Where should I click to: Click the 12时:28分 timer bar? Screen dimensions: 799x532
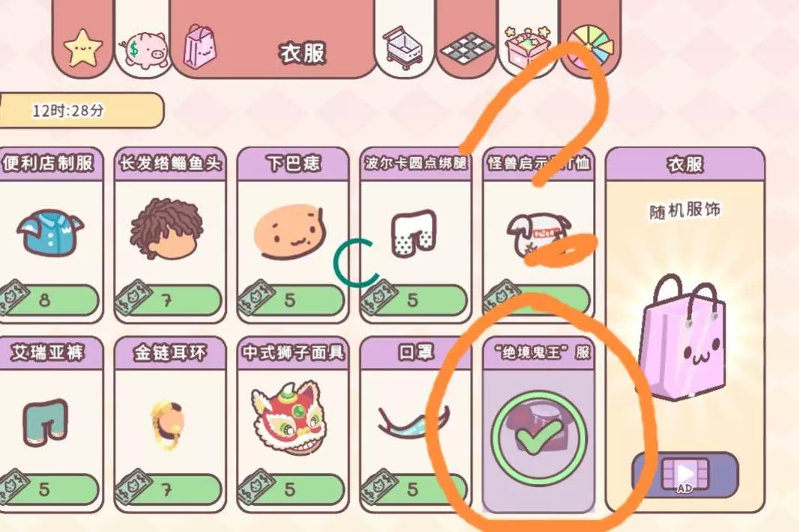click(x=82, y=110)
